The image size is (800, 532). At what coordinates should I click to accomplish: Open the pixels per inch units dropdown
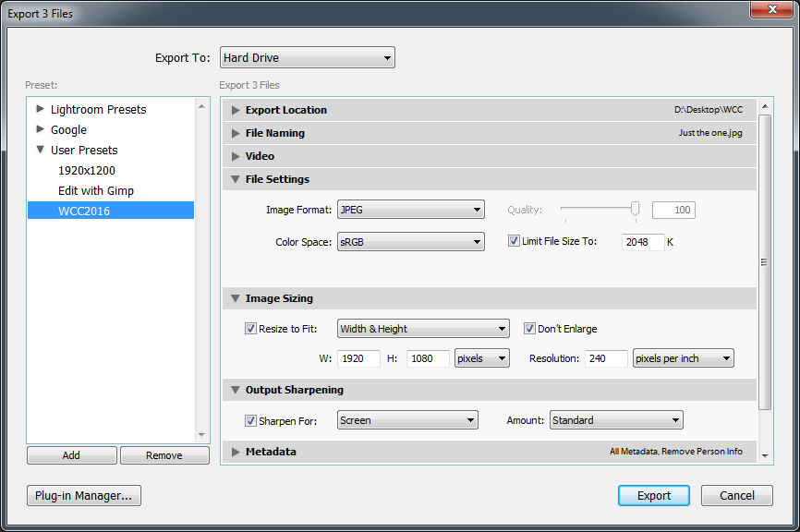(683, 358)
